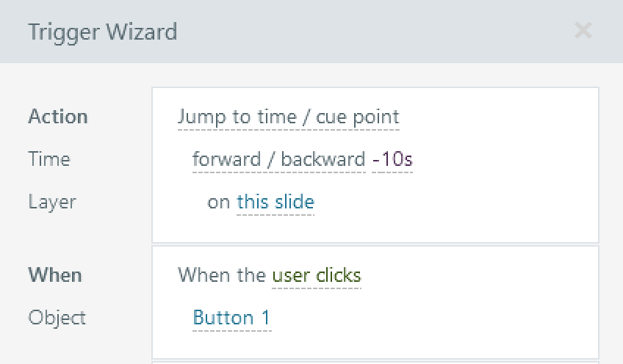
Task: Open the 'Jump to time / cue point' action dropdown
Action: click(288, 117)
